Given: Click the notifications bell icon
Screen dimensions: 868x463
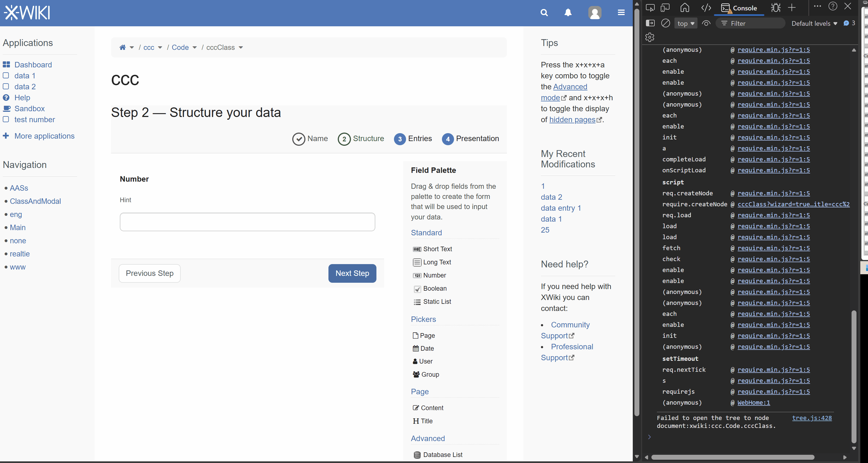Looking at the screenshot, I should (x=568, y=13).
